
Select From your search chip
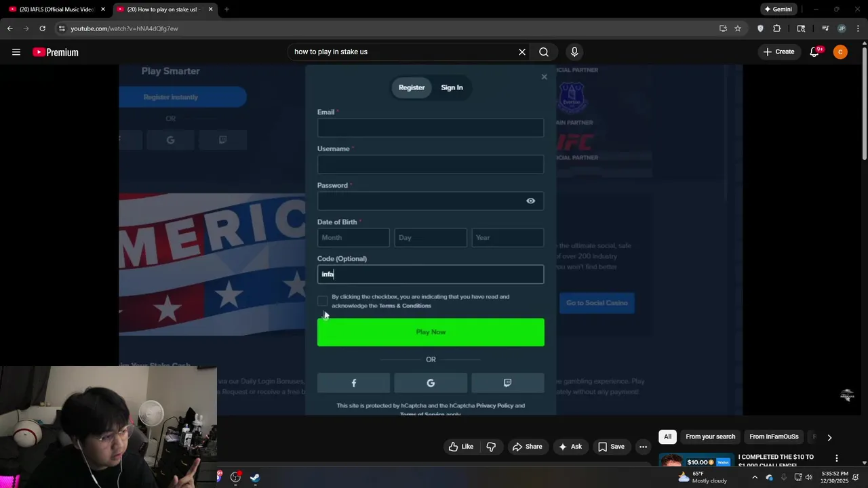point(710,436)
